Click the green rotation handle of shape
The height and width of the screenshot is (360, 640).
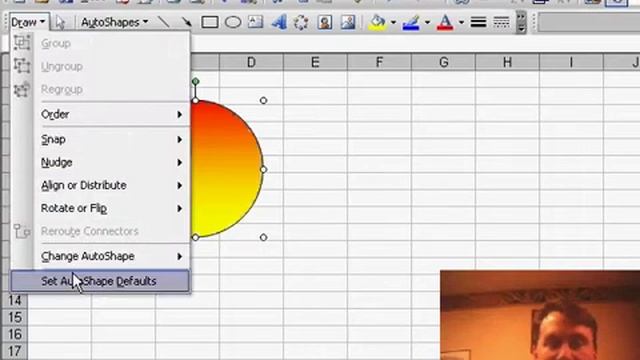pos(196,81)
